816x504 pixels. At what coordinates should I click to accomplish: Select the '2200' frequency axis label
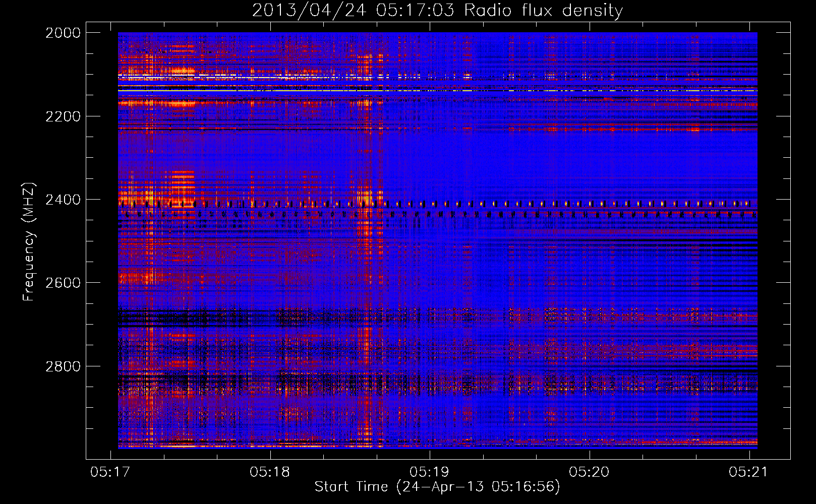63,116
